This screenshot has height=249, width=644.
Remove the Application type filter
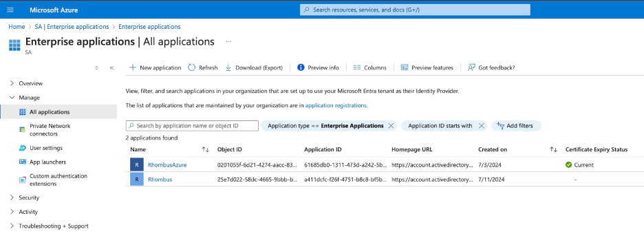[391, 126]
